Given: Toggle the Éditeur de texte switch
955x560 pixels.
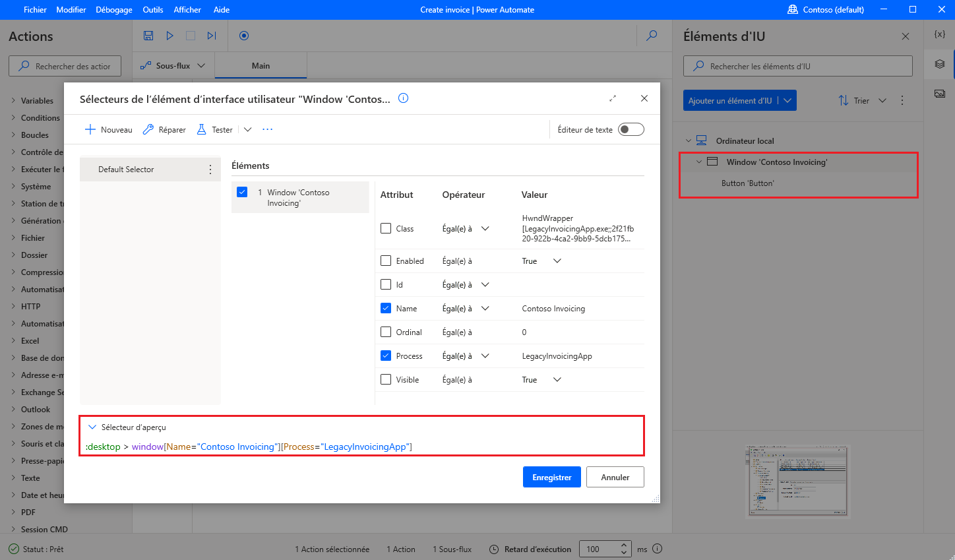Looking at the screenshot, I should (631, 129).
